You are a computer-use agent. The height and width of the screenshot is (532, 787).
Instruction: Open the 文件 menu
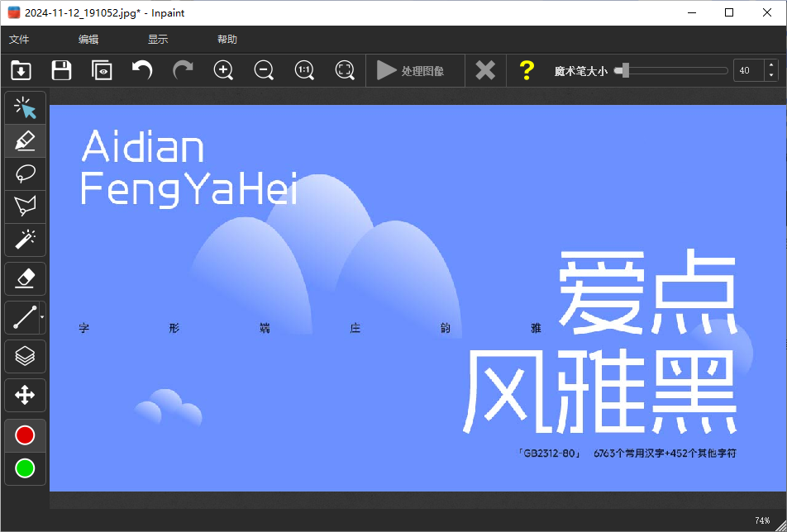20,39
